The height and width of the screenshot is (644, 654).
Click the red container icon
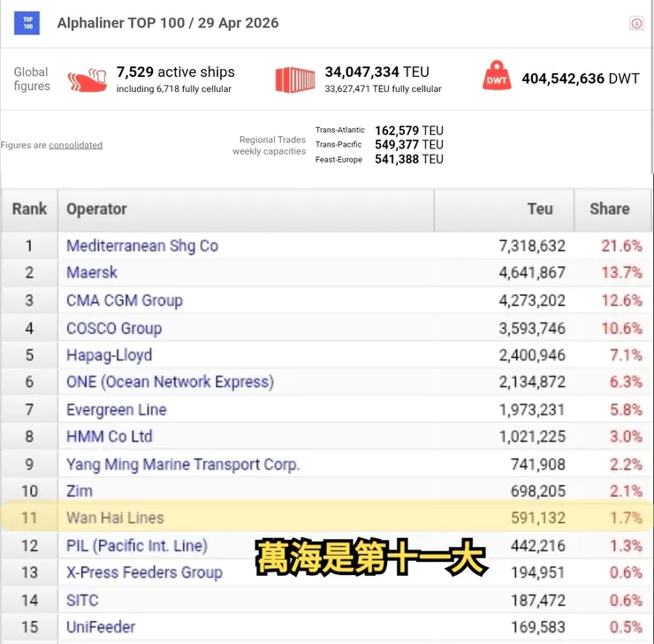pos(295,80)
